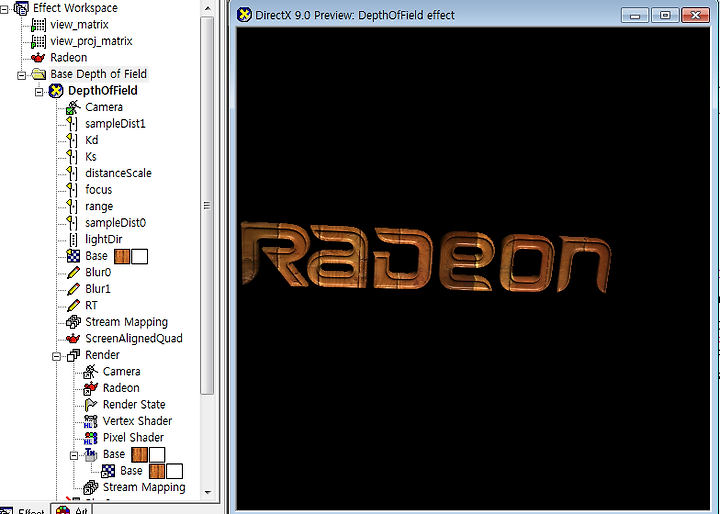Viewport: 720px width, 514px height.
Task: Click the RT render target pencil icon
Action: [x=73, y=306]
